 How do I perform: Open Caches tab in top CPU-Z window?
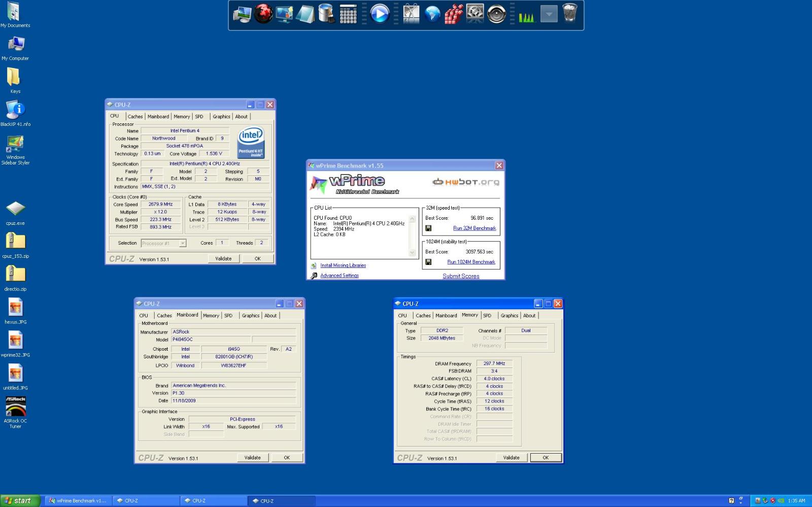coord(135,116)
